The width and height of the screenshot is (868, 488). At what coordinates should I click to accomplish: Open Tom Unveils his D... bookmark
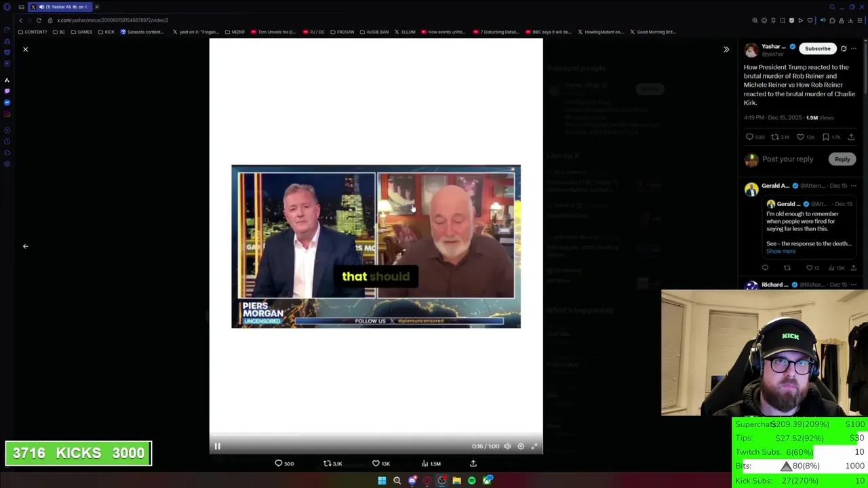point(273,32)
